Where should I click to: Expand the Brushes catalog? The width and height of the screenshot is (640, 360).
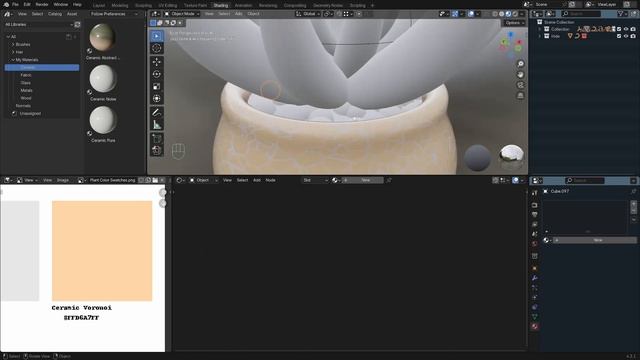[x=13, y=44]
